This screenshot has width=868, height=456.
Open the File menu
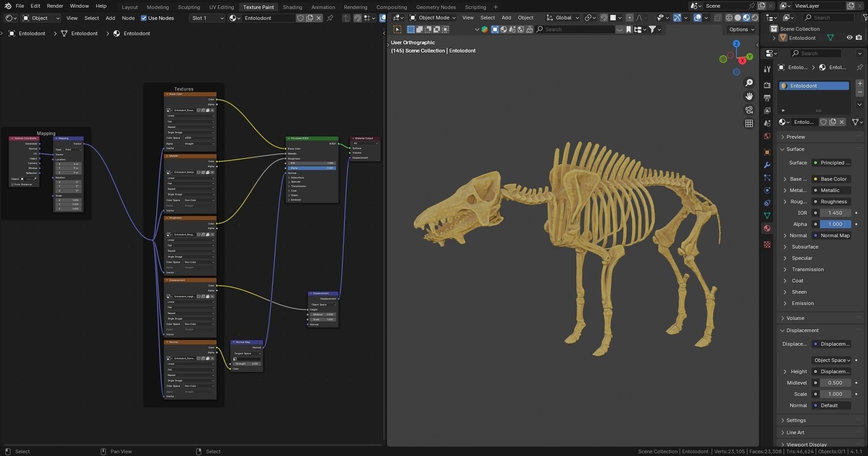20,6
